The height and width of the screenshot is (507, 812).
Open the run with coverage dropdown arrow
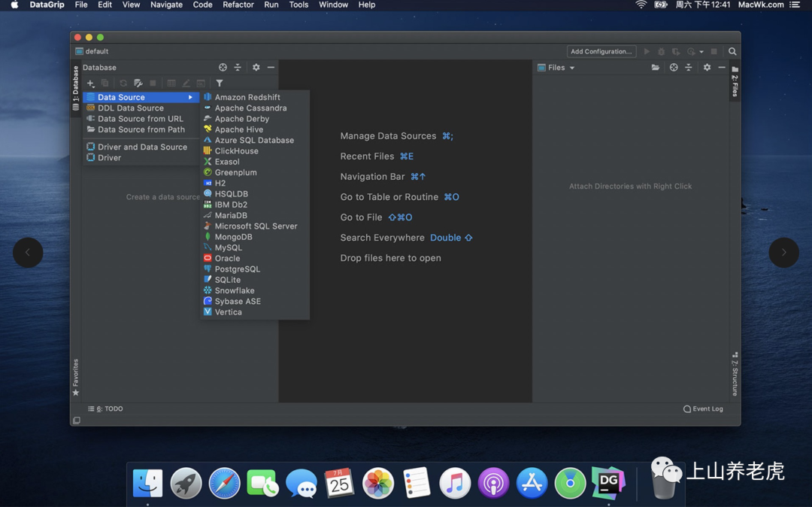coord(701,52)
